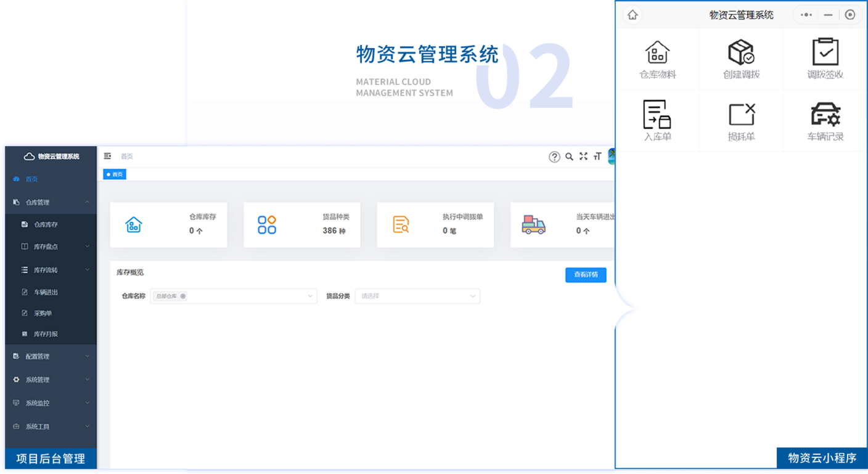Toggle the sidebar collapse hamburger icon
868x474 pixels.
108,157
